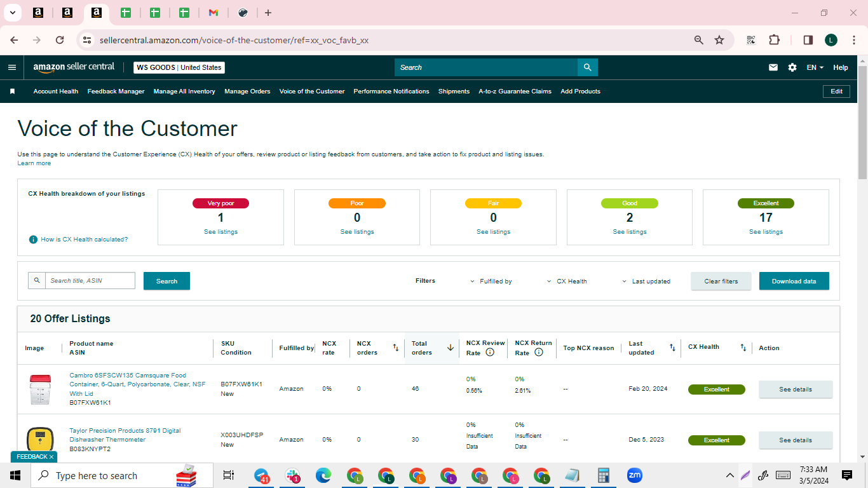The width and height of the screenshot is (868, 488).
Task: Click the Help link in header
Action: [840, 67]
